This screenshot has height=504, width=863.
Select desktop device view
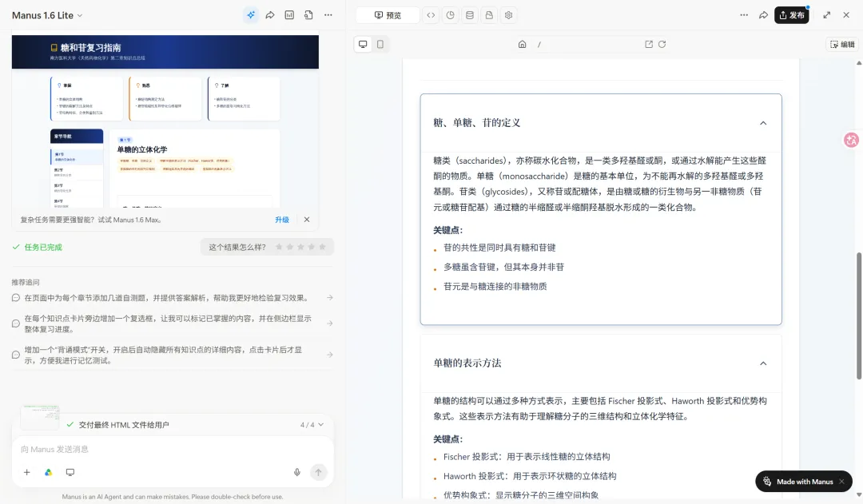(363, 44)
